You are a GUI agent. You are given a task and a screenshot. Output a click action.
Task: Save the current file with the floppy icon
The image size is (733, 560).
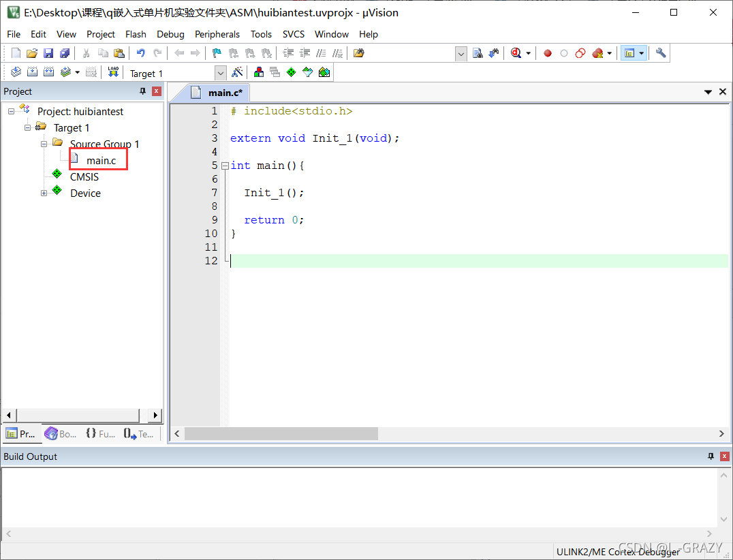click(48, 53)
